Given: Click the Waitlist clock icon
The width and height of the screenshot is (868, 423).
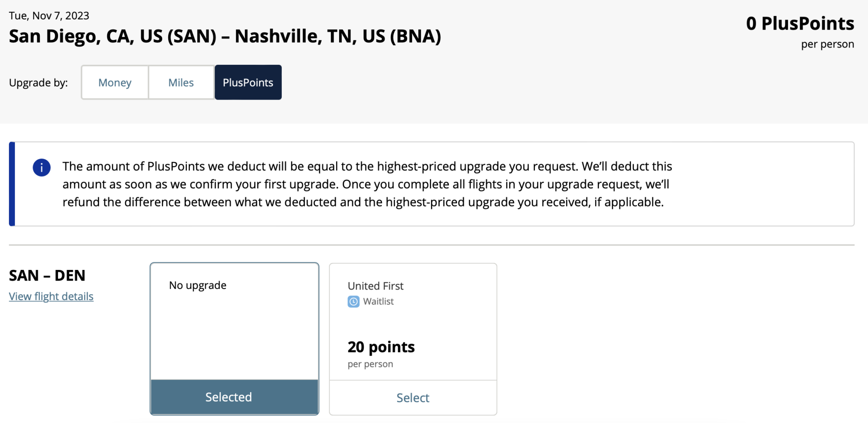Looking at the screenshot, I should (353, 301).
